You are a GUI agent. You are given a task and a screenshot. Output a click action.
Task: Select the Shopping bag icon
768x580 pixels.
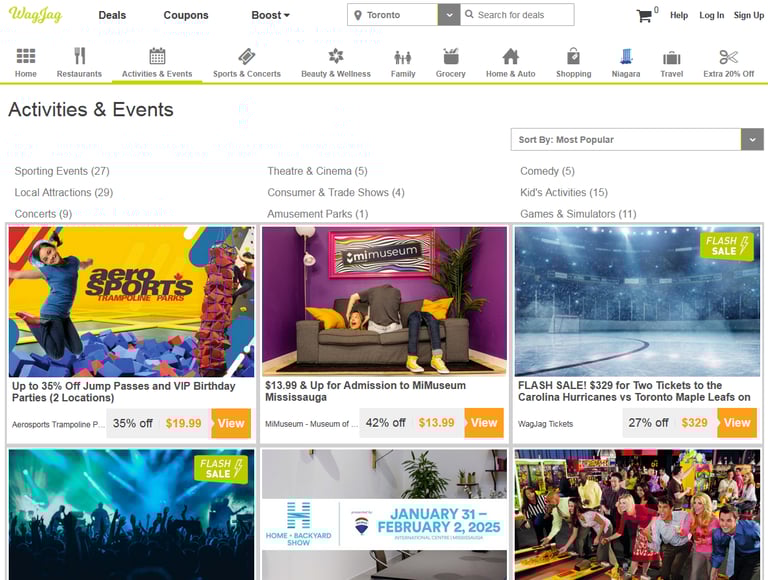[x=574, y=56]
